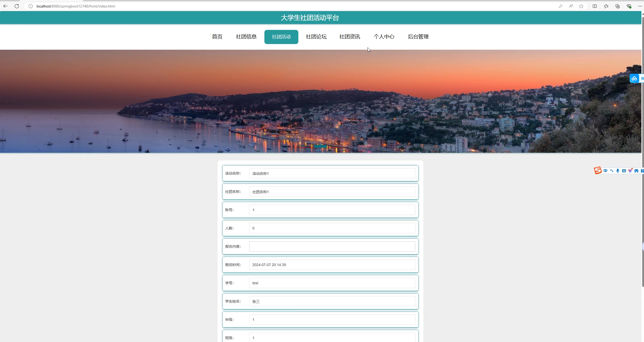The width and height of the screenshot is (644, 342).
Task: Go to previous carousel banner slide
Action: pyautogui.click(x=7, y=101)
